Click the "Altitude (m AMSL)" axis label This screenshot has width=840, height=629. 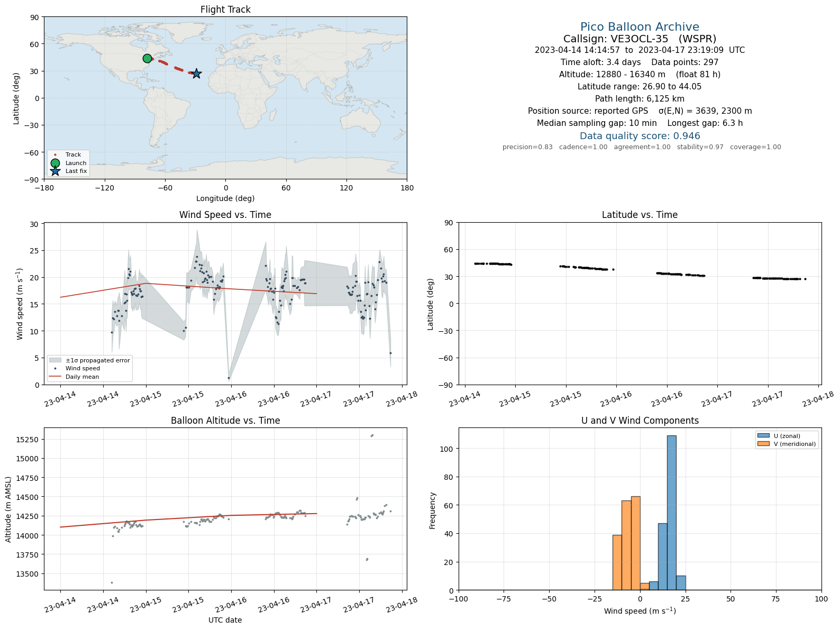click(8, 509)
